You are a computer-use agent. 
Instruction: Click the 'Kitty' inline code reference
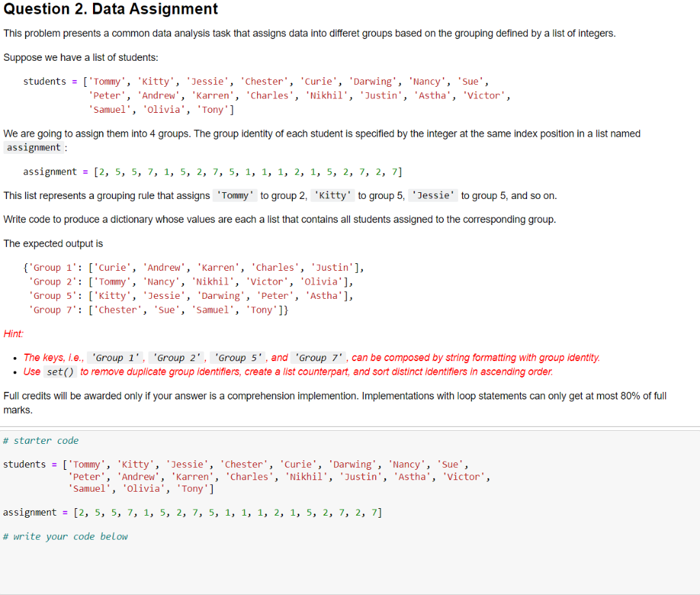coord(333,195)
